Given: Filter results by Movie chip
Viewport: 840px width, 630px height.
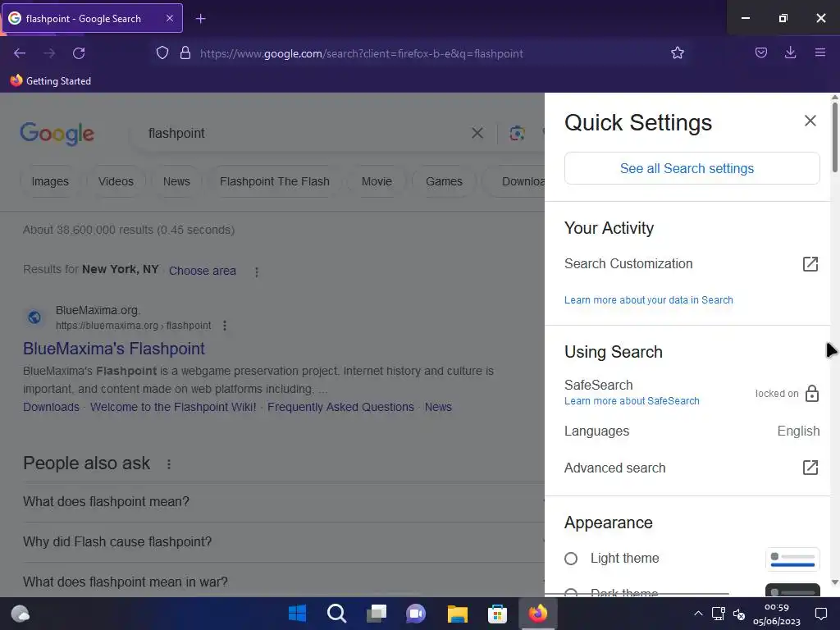Looking at the screenshot, I should point(377,181).
